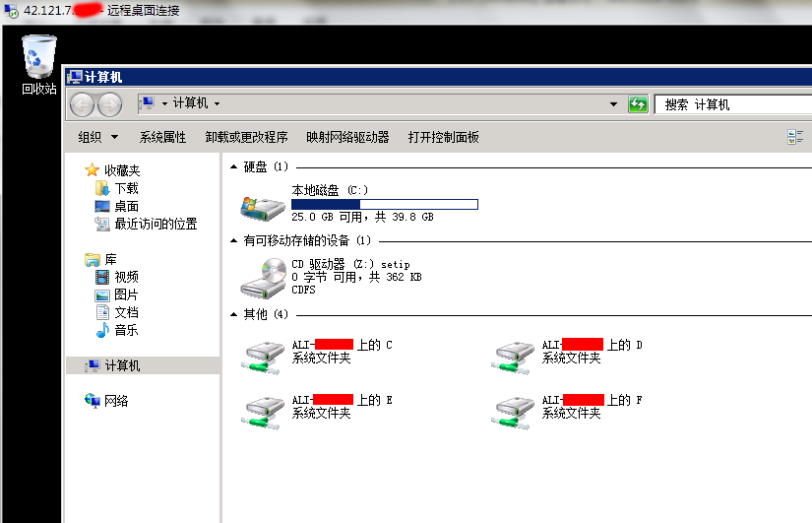
Task: Click Open Control Panel button
Action: pos(443,137)
